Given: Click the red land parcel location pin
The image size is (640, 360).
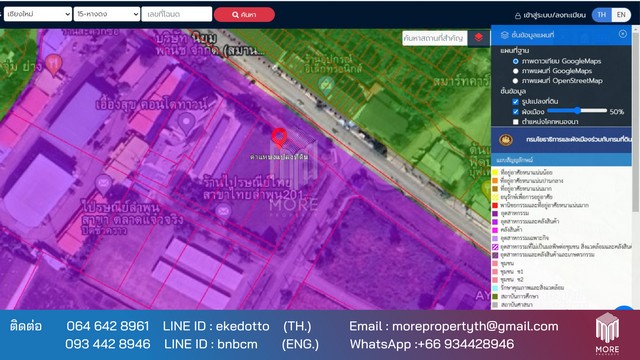Looking at the screenshot, I should tap(279, 138).
